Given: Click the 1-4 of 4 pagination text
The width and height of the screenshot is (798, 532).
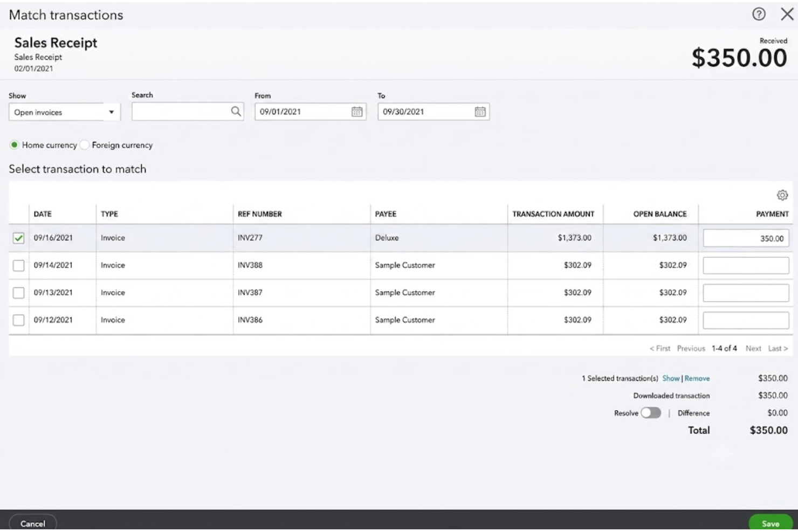Looking at the screenshot, I should click(724, 349).
